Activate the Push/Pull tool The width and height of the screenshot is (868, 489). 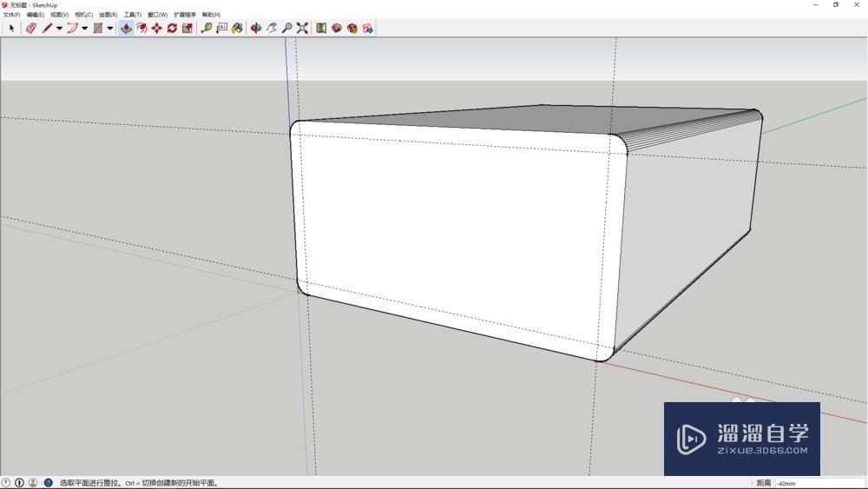click(126, 28)
